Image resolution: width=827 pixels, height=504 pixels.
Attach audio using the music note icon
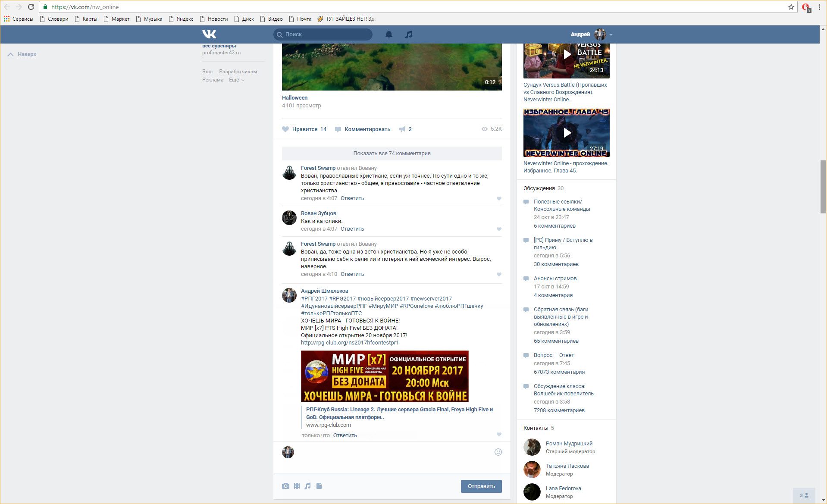(307, 486)
